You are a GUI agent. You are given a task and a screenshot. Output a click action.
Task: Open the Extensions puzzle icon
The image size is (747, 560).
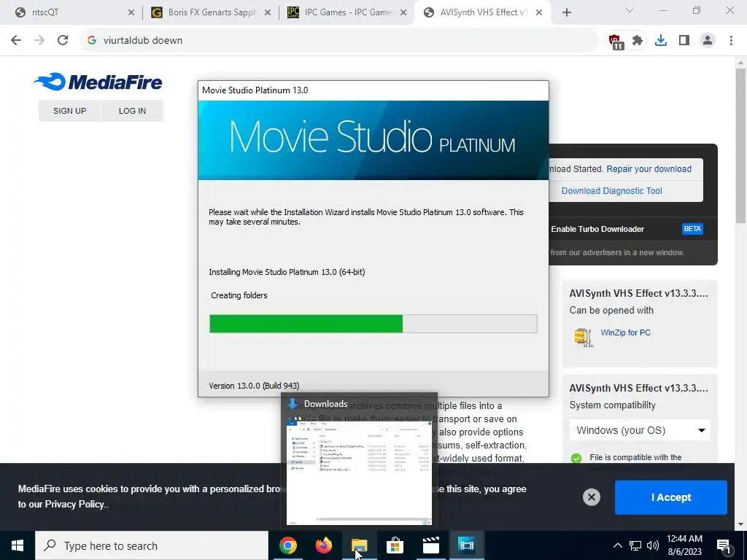638,41
